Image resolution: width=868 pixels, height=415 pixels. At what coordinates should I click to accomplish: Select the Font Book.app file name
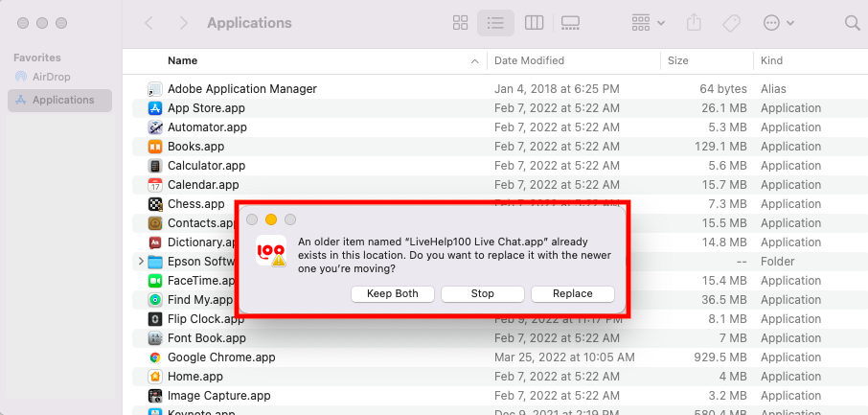pyautogui.click(x=207, y=338)
